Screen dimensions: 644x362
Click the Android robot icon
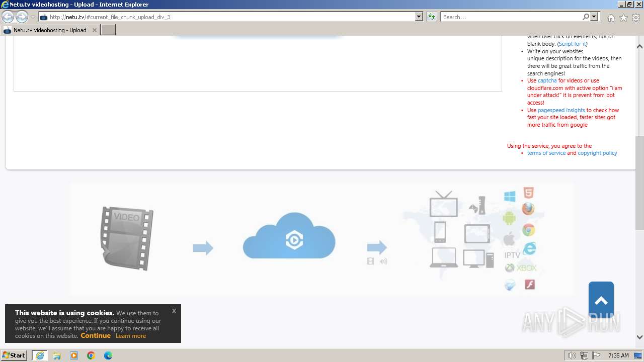click(509, 218)
